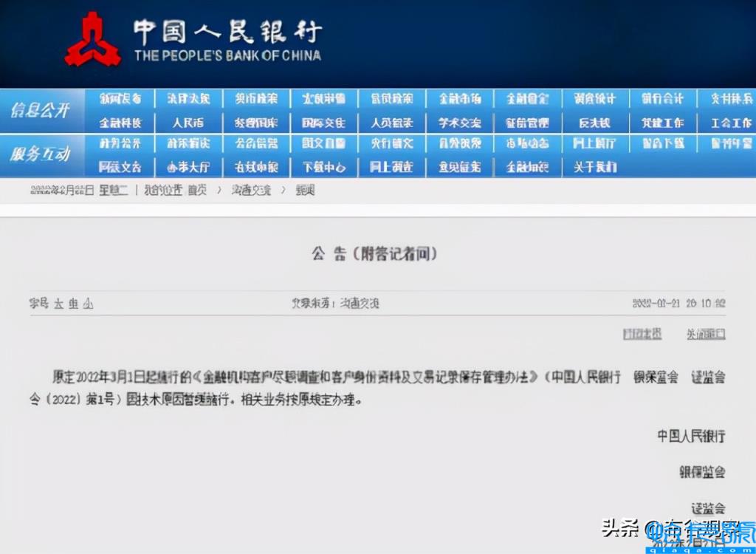Open the 意见征集 menu item
This screenshot has height=554, width=756.
459,167
